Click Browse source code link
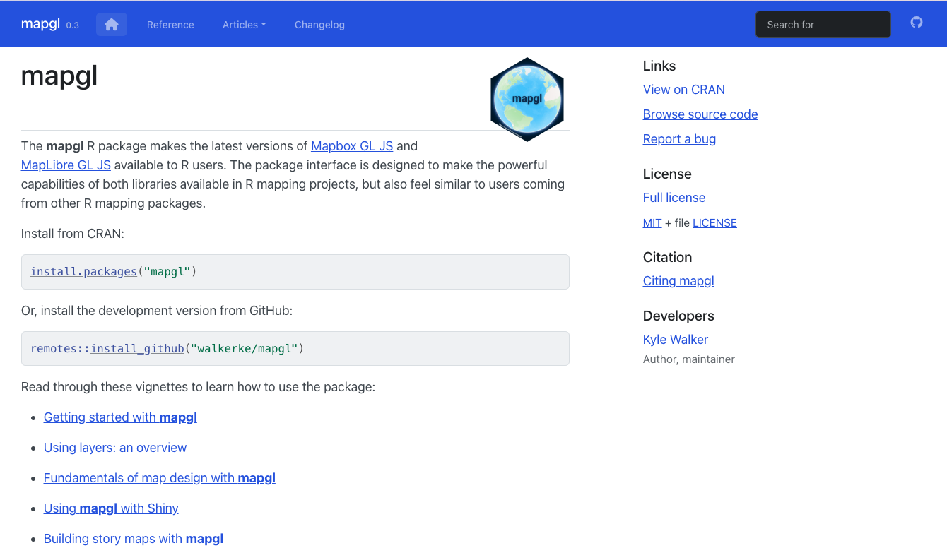Viewport: 947px width, 560px height. tap(700, 114)
